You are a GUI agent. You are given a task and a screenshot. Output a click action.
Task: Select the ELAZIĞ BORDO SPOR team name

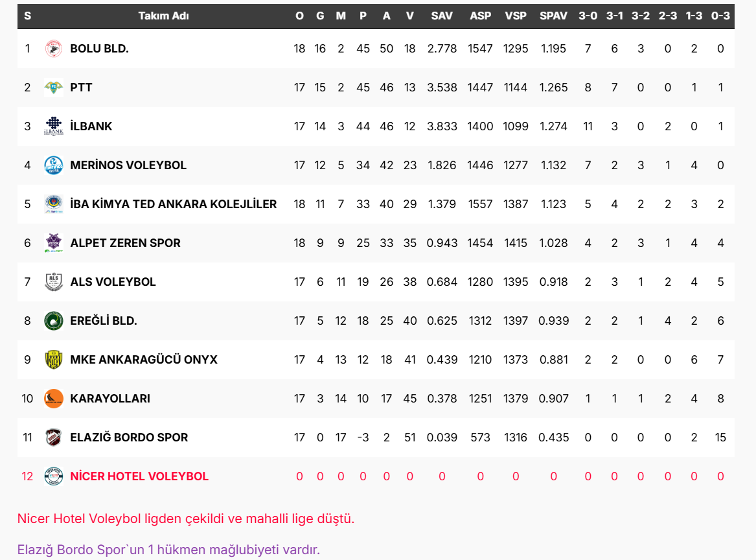tap(129, 437)
